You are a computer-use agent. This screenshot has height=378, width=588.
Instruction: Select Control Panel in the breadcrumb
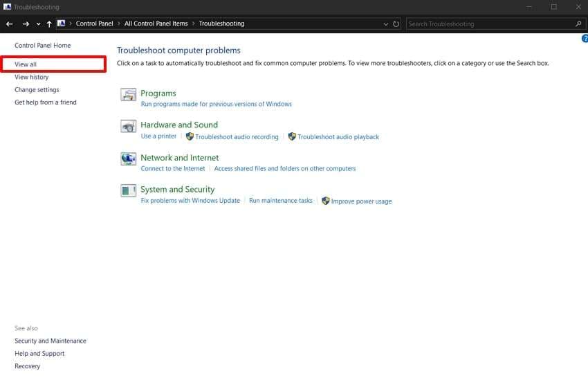coord(94,24)
